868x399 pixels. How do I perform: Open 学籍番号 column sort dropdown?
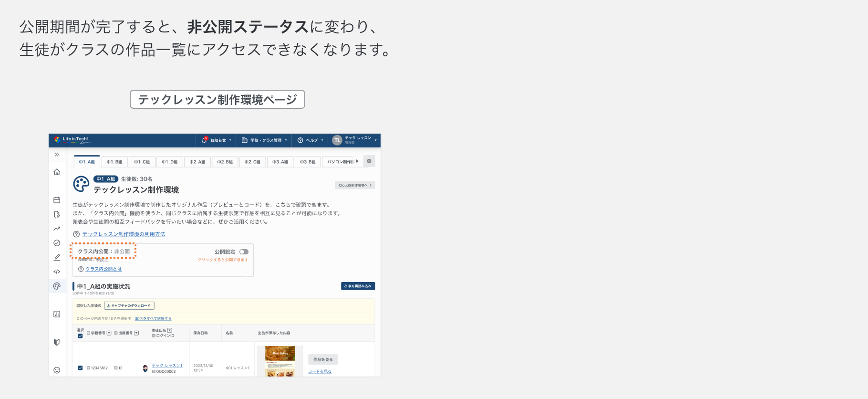[x=109, y=333]
